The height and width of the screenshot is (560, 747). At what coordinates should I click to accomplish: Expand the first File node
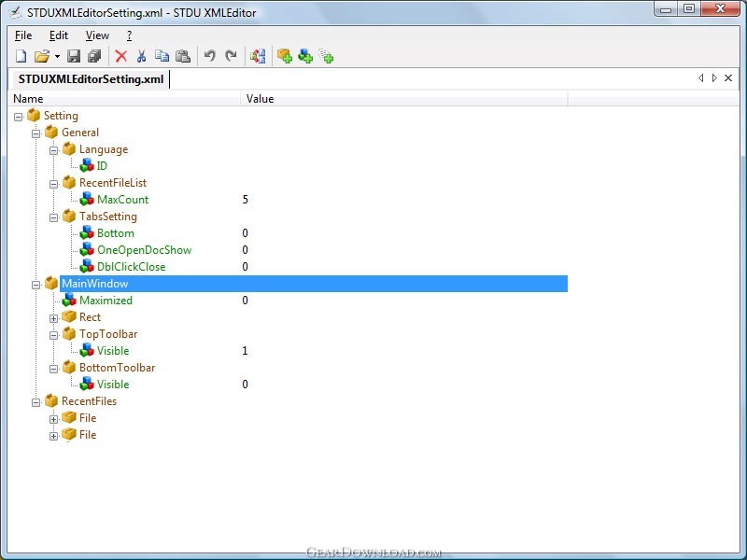pos(53,419)
